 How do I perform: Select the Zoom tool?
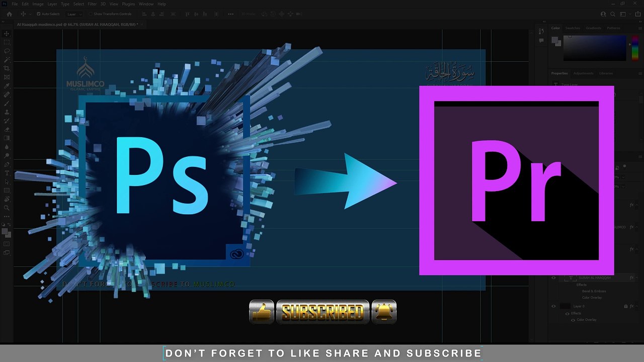click(x=7, y=208)
